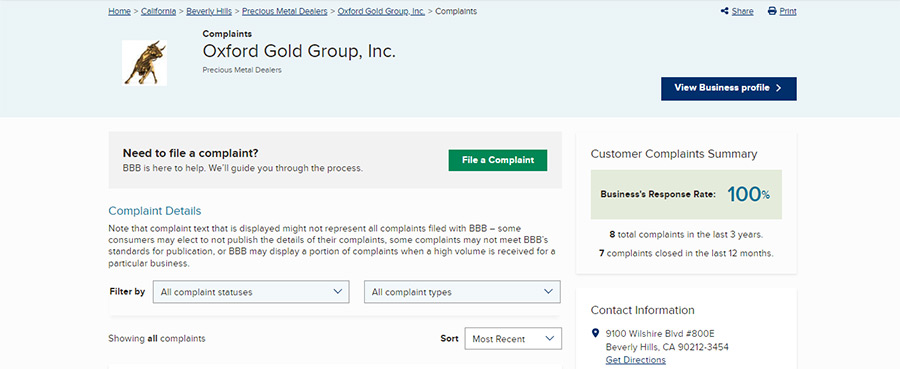Click the '9100 Wilshire Blvd #800E' address line
This screenshot has height=369, width=900.
(660, 333)
